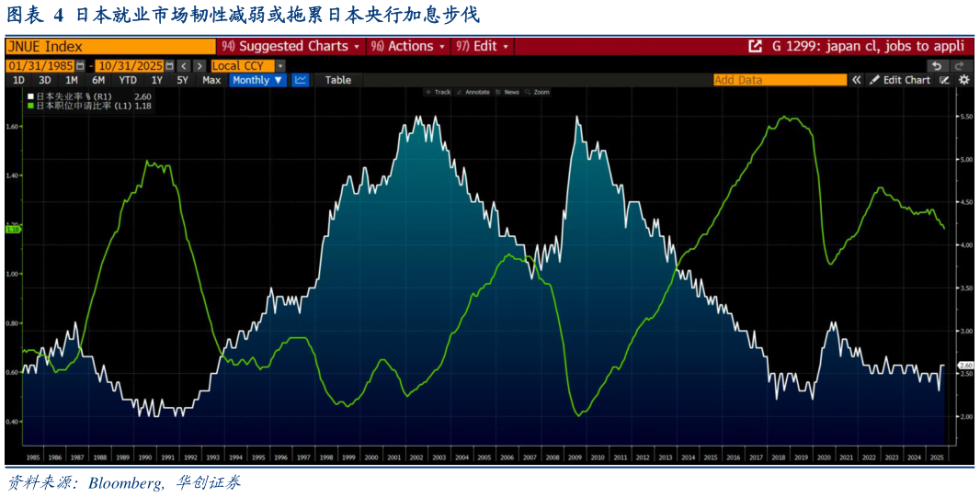Click the redo arrow icon
This screenshot has height=497, width=980.
[959, 65]
